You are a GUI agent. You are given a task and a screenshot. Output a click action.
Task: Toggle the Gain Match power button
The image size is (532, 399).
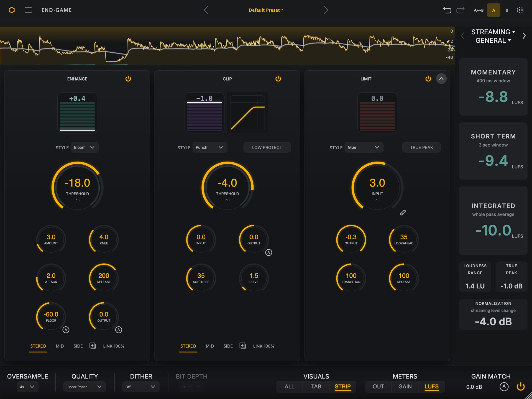521,387
